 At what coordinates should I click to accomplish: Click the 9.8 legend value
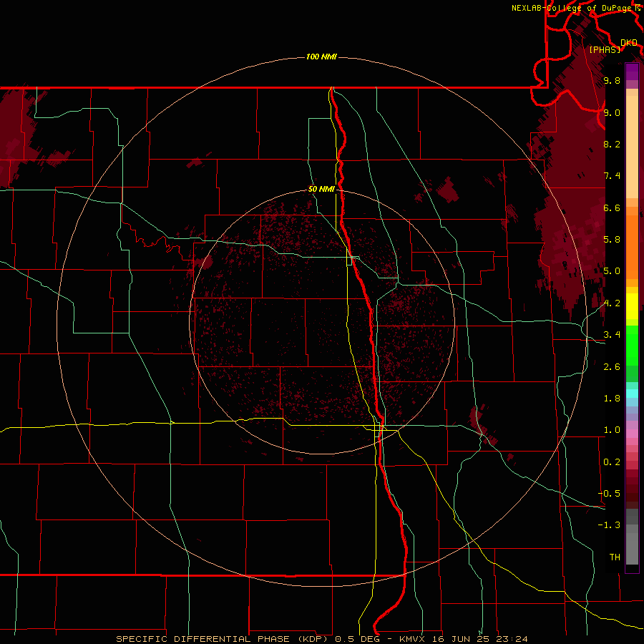[x=612, y=80]
